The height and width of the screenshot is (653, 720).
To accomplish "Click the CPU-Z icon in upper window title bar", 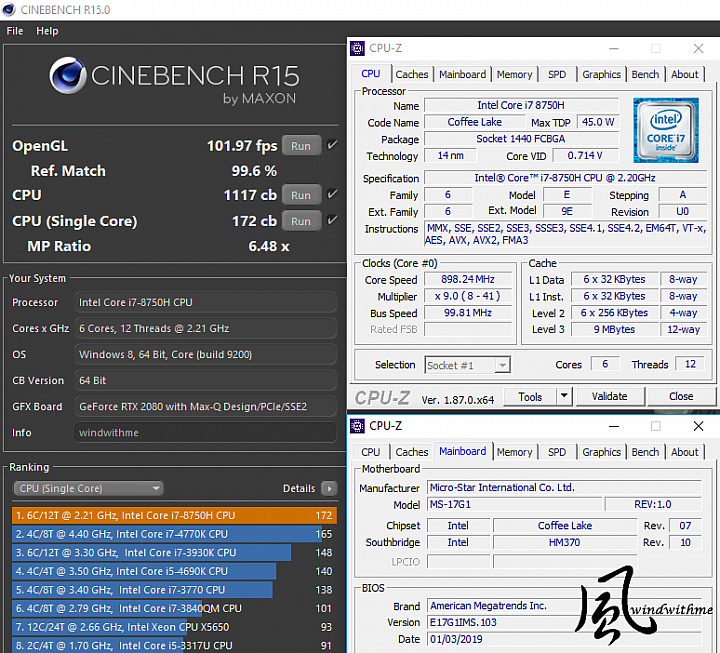I will pyautogui.click(x=357, y=48).
